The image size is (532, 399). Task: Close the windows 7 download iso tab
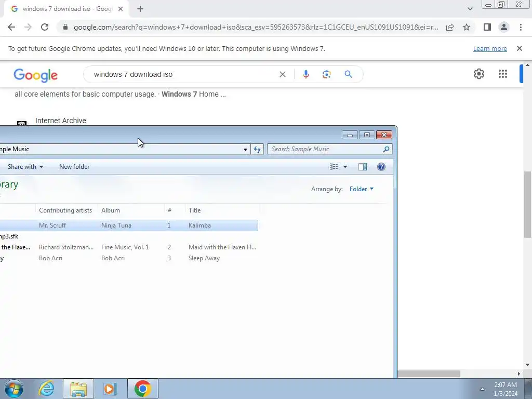120,9
